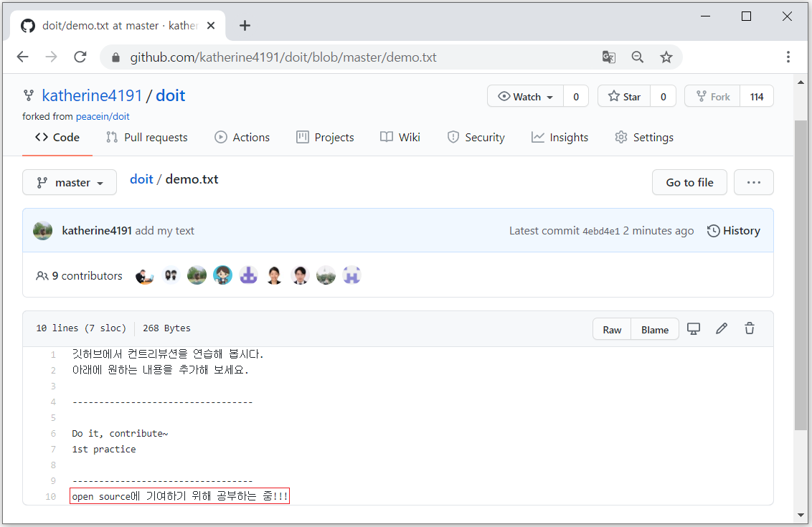Open the Blame view
The height and width of the screenshot is (527, 812).
tap(655, 330)
